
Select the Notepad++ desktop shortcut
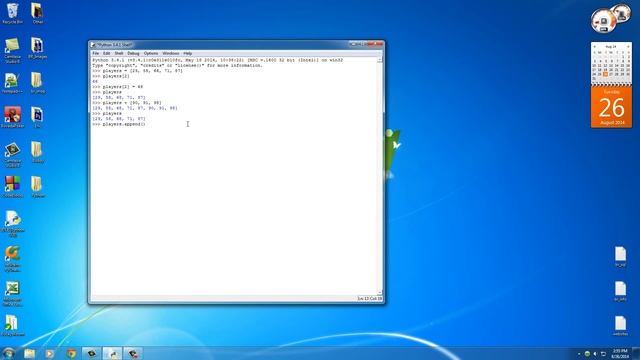pyautogui.click(x=12, y=83)
